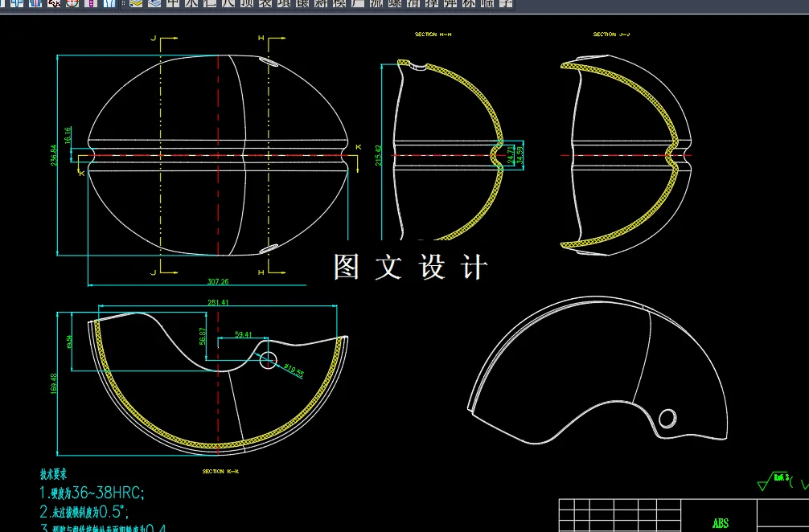The height and width of the screenshot is (532, 809).
Task: Pick the hole circle in section K-K view
Action: 268,360
